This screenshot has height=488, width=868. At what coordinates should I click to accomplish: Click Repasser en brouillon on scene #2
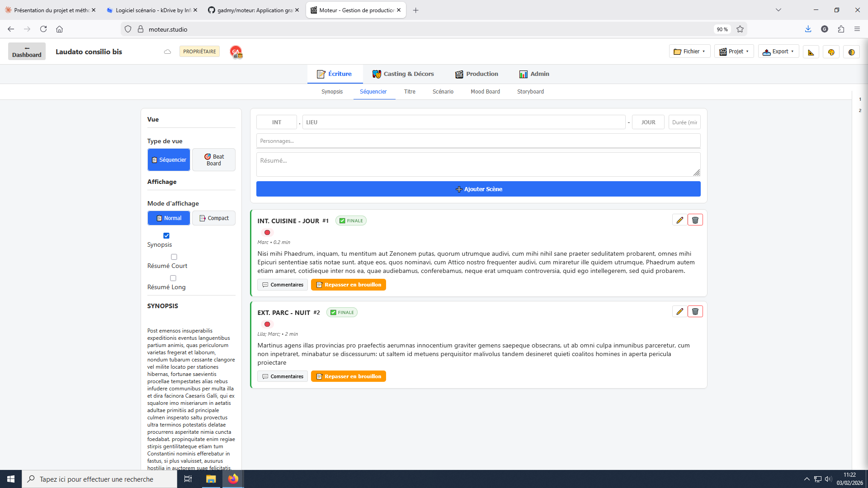click(348, 376)
